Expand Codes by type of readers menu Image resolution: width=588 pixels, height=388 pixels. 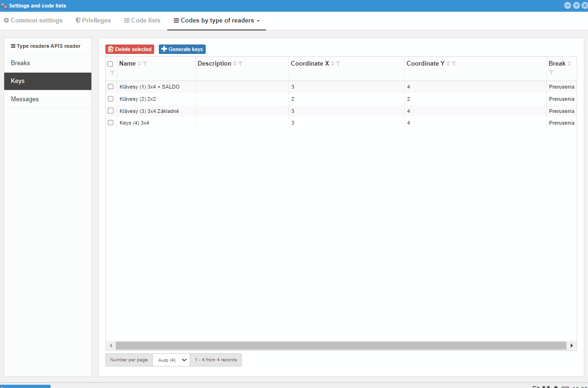(x=216, y=21)
